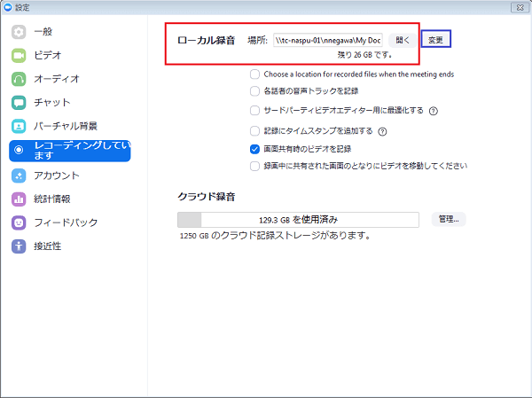Click the 開く button

coord(403,40)
